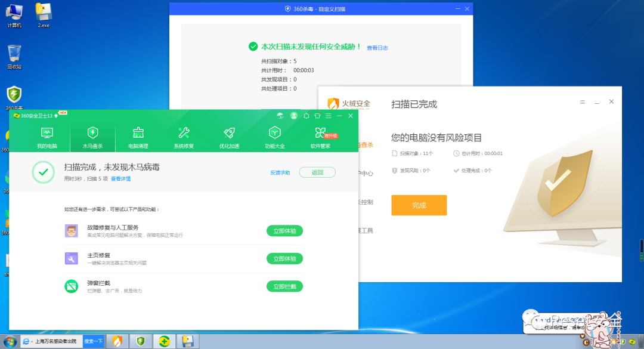
Task: Close the 火绒安全 window
Action: (612, 101)
